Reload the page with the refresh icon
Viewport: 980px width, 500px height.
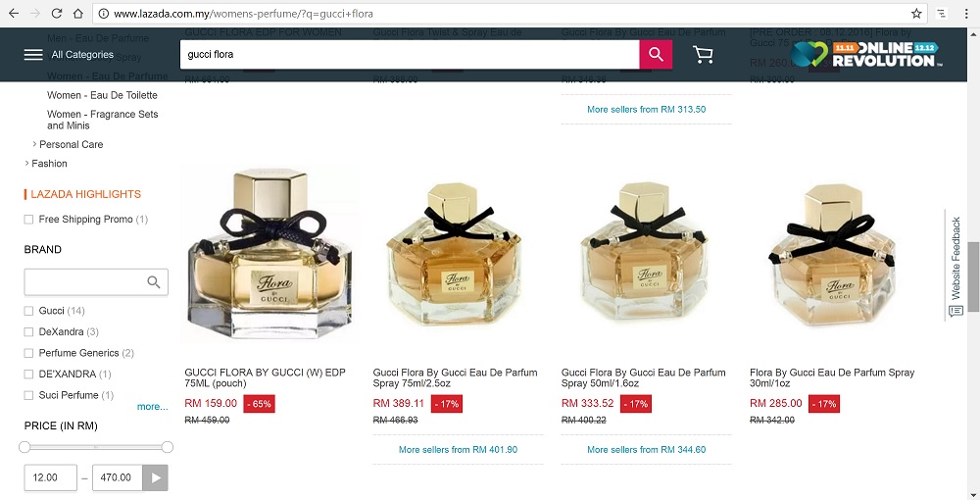tap(56, 13)
